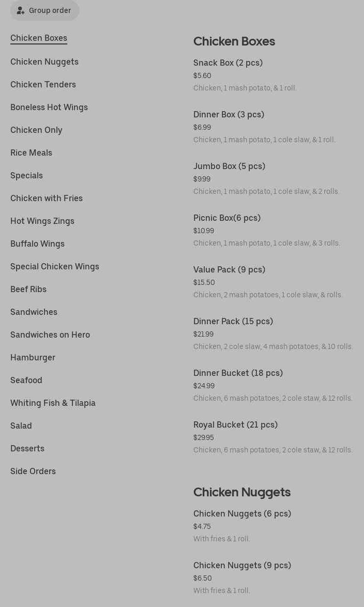Go to Boneless Hot Wings category
The width and height of the screenshot is (364, 607).
pos(49,108)
